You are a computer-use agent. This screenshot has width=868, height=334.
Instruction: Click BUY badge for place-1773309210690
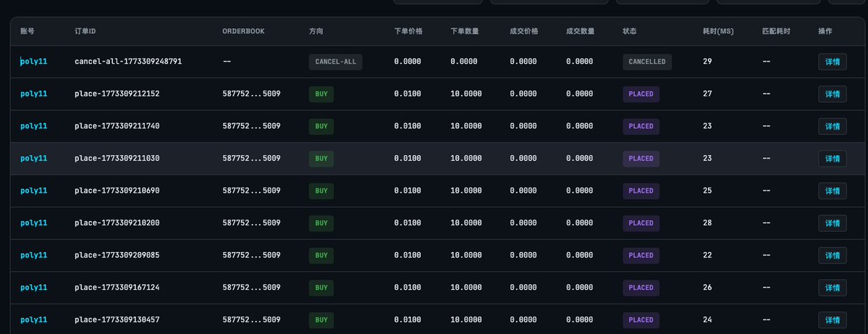tap(321, 191)
